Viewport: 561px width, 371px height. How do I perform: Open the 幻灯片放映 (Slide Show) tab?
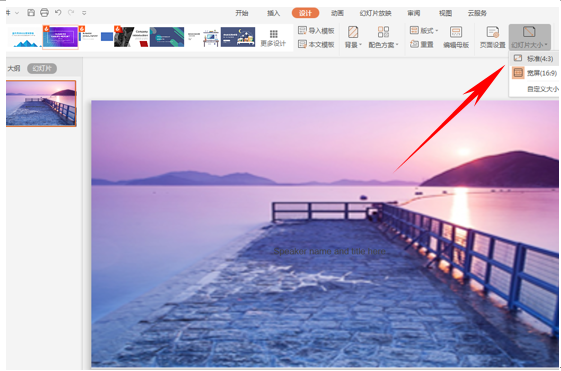pos(375,13)
